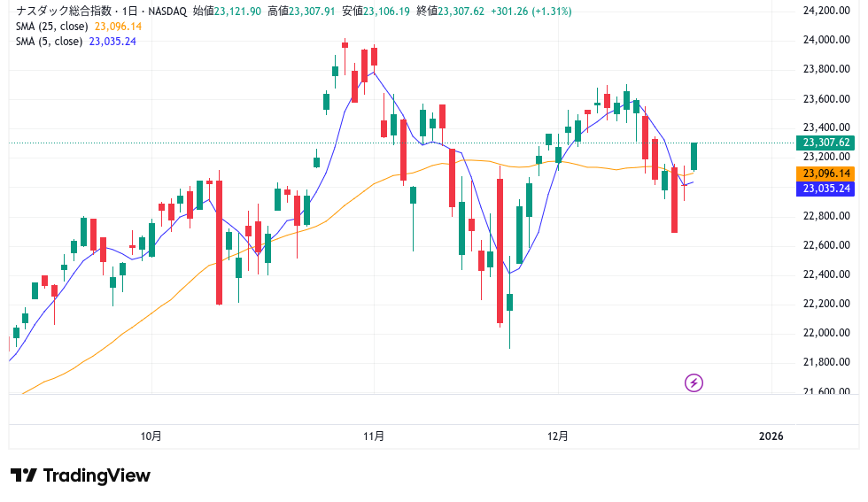The height and width of the screenshot is (502, 868).
Task: Click the 11月 time axis label
Action: [x=374, y=436]
